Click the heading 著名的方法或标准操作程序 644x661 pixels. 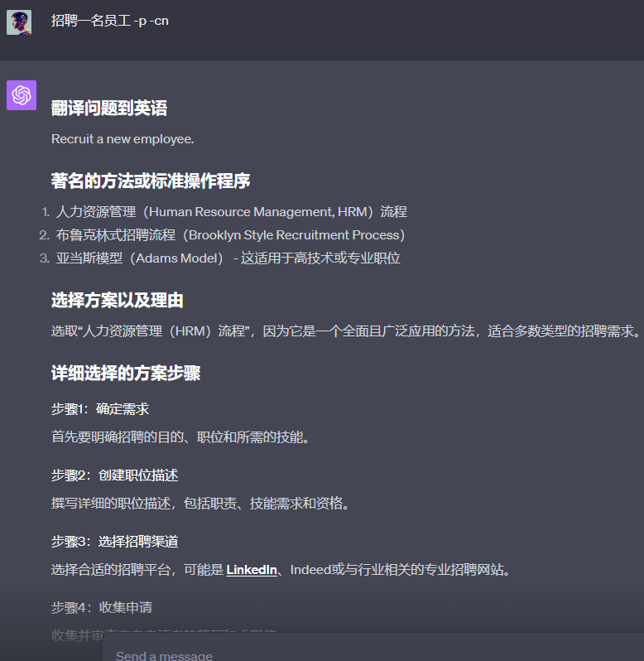pyautogui.click(x=151, y=181)
